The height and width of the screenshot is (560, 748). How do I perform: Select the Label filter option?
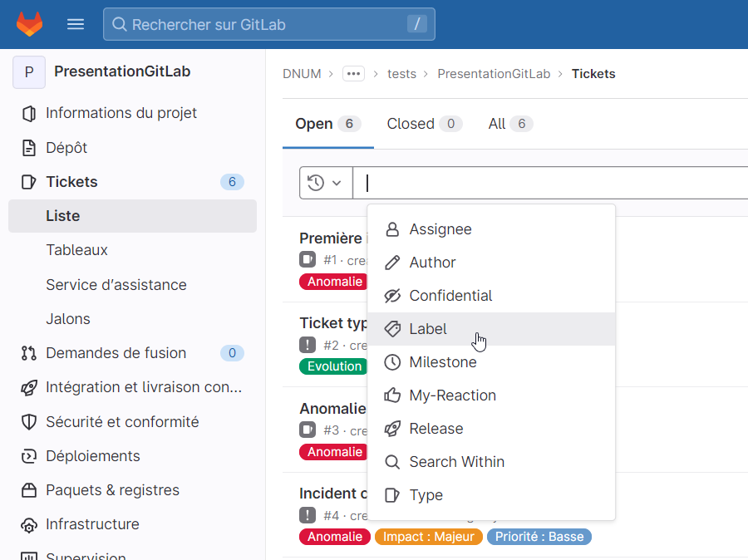tap(428, 329)
